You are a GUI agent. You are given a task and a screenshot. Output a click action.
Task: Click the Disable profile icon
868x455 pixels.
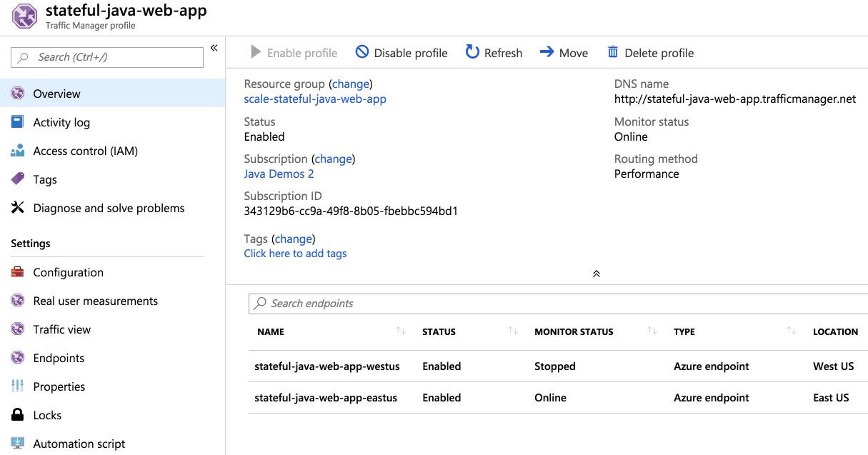pyautogui.click(x=362, y=52)
